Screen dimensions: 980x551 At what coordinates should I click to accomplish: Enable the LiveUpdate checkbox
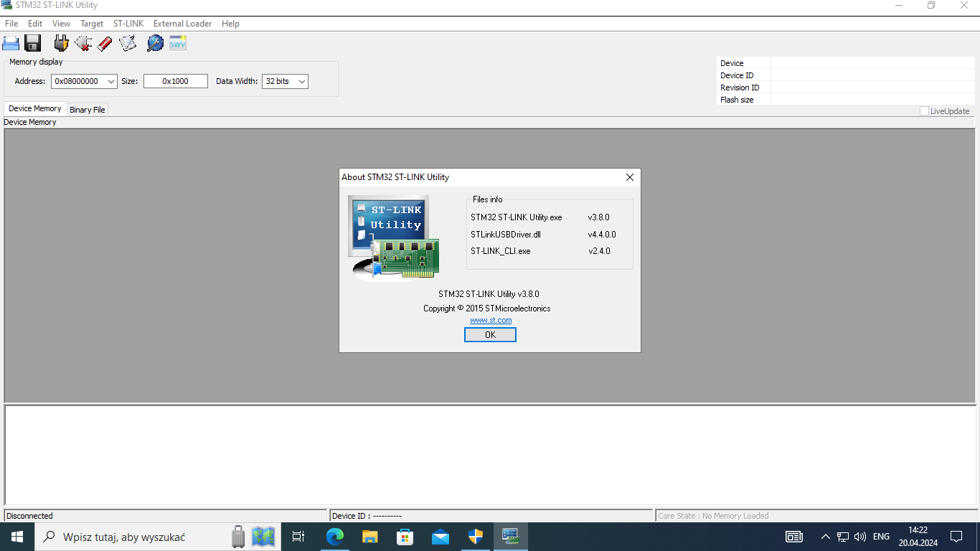(x=924, y=111)
